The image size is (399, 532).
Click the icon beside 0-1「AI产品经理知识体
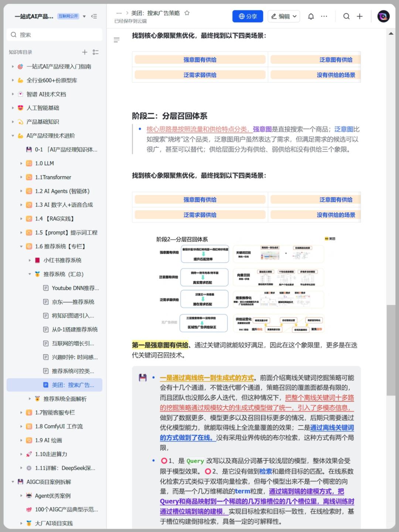(29, 149)
